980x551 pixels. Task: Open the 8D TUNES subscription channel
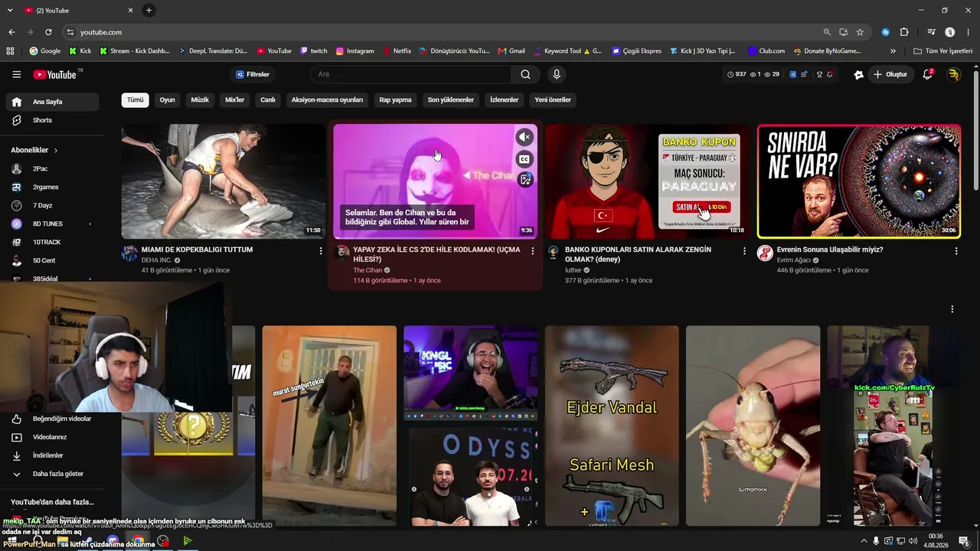point(52,223)
